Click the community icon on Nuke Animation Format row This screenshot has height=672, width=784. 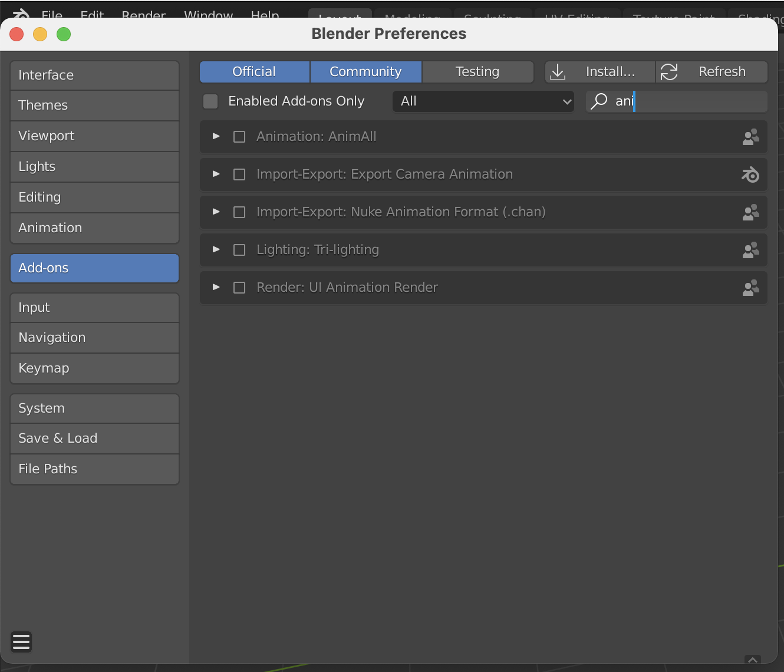750,213
